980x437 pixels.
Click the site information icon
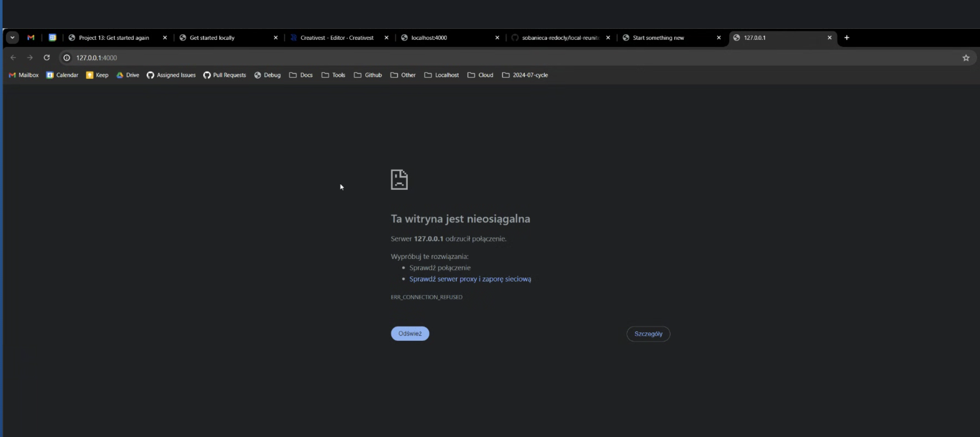point(67,58)
